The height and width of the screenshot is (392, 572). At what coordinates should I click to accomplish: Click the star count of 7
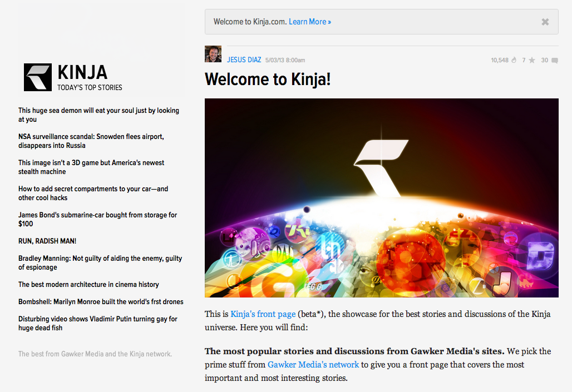[524, 60]
